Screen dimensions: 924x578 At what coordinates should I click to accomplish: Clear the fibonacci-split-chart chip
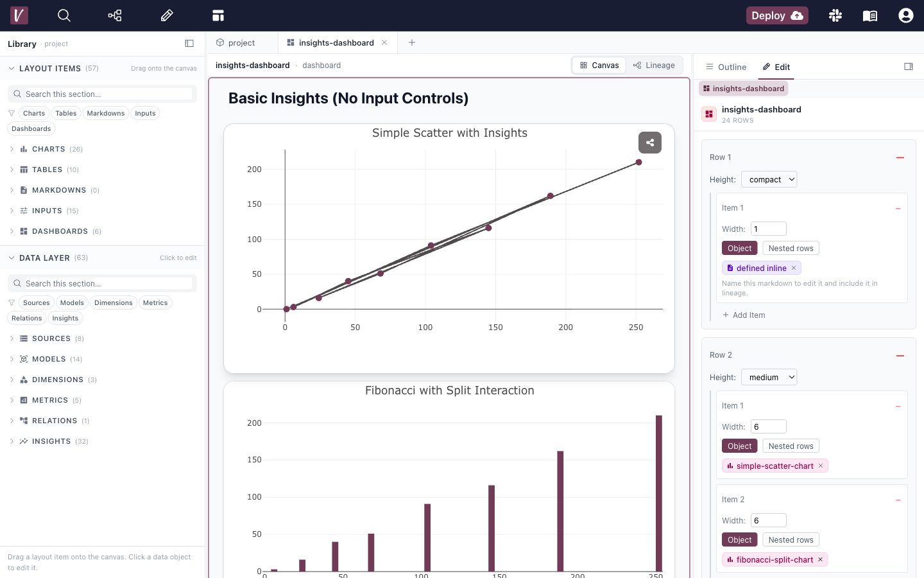tap(820, 559)
